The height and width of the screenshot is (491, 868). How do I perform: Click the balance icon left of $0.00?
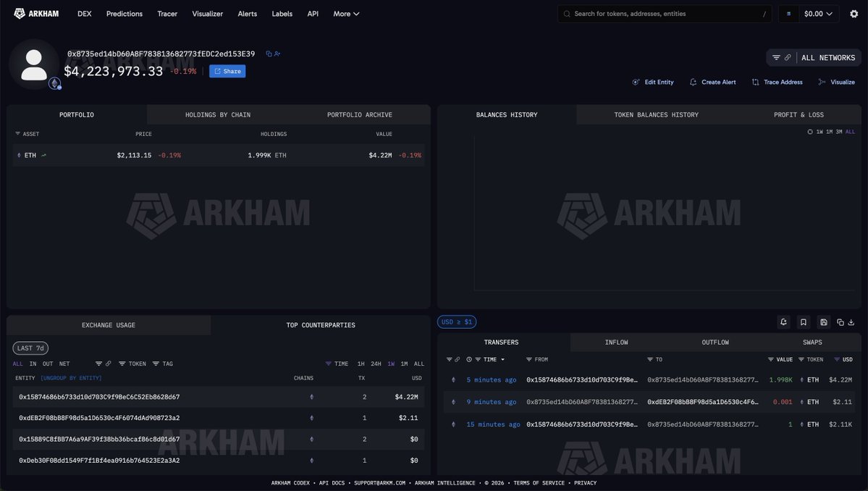[788, 14]
